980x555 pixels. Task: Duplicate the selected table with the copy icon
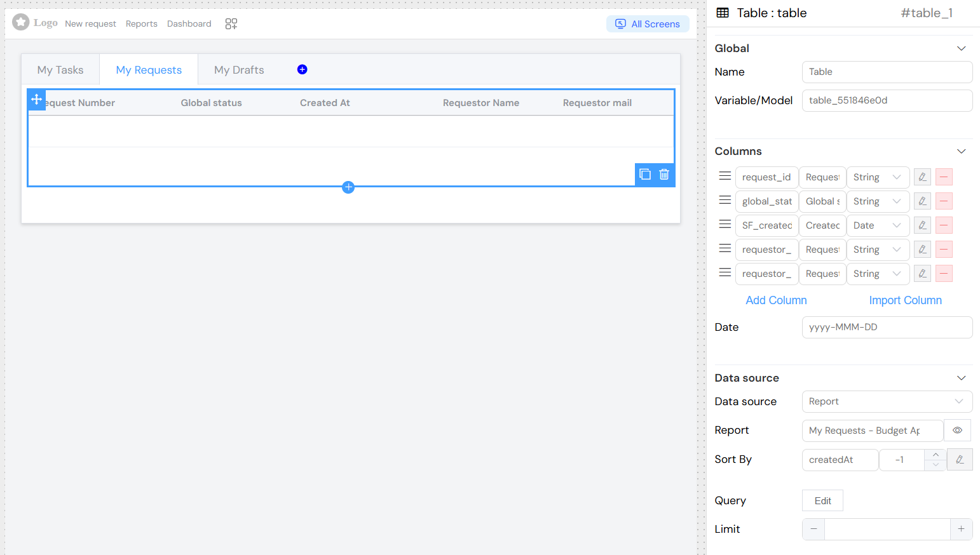tap(645, 175)
